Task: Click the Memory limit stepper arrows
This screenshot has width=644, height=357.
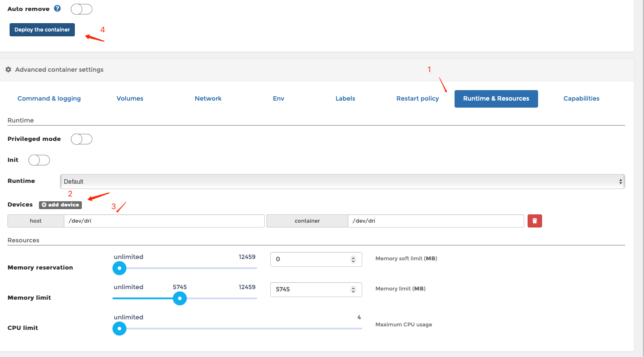Action: [353, 290]
